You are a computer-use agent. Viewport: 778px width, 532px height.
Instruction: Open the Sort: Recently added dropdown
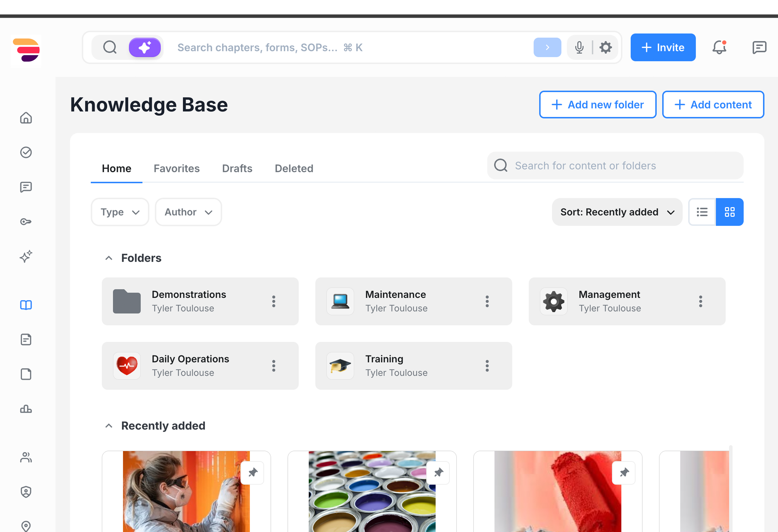point(617,212)
